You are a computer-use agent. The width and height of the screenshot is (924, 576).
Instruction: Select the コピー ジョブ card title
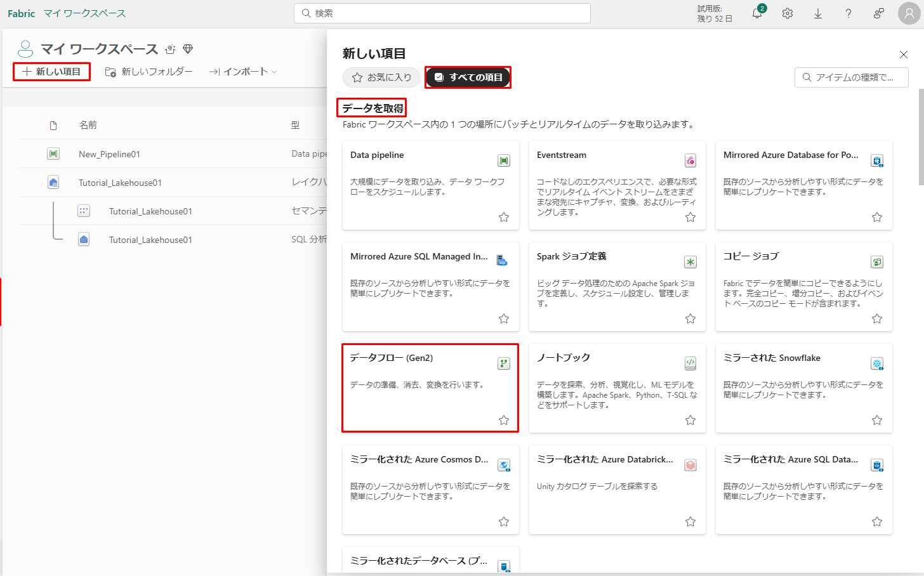[751, 256]
